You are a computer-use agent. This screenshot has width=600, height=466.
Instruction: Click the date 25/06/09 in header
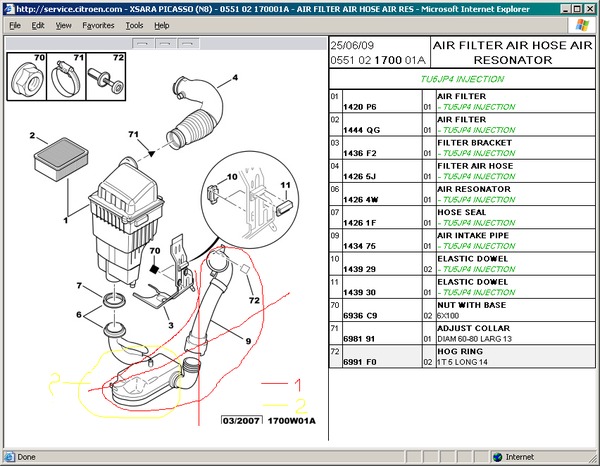(x=352, y=46)
